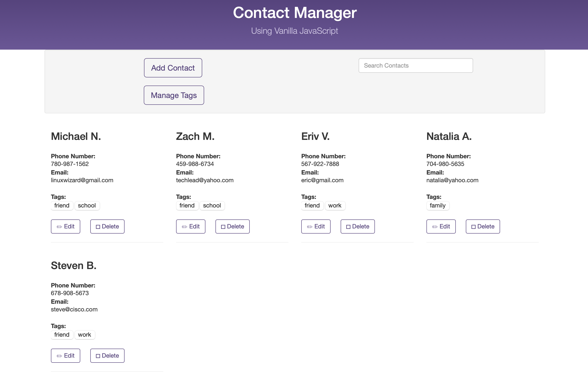Click the pencil Edit icon for Michael N.
The height and width of the screenshot is (373, 588).
click(x=59, y=227)
